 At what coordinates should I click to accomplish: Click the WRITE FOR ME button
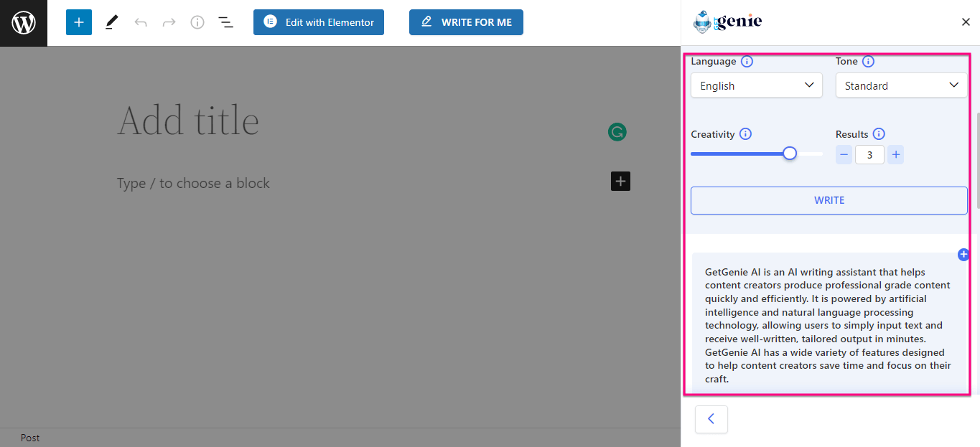click(466, 22)
